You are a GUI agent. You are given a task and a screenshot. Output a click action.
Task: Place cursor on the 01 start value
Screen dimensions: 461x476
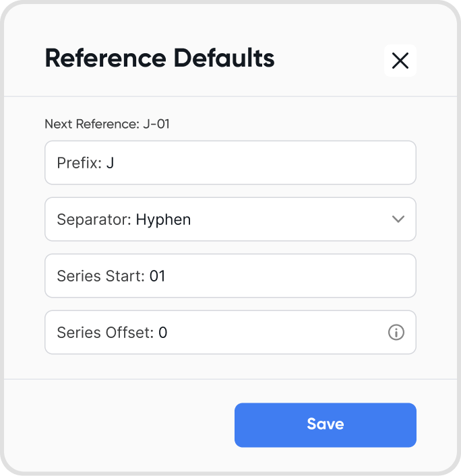coord(157,276)
